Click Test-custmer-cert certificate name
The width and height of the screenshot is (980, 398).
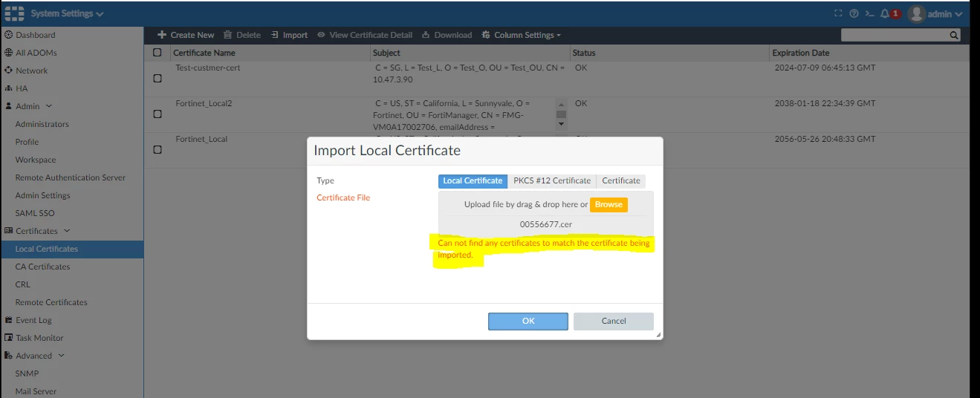(208, 68)
